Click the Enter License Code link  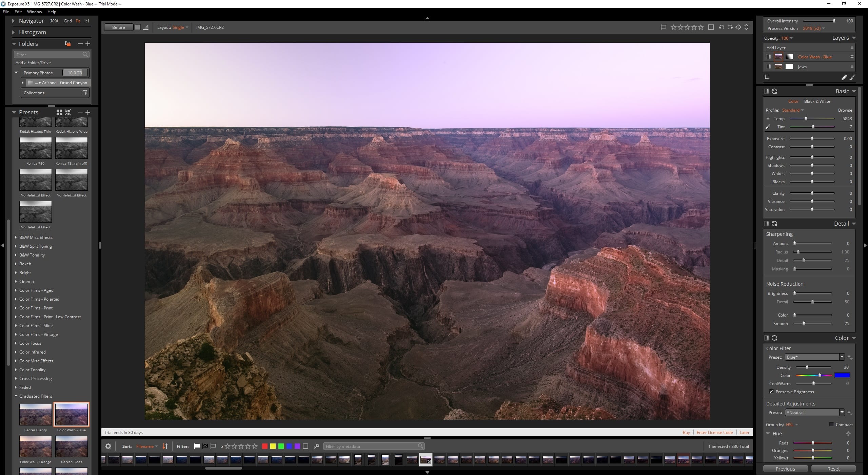pos(714,432)
